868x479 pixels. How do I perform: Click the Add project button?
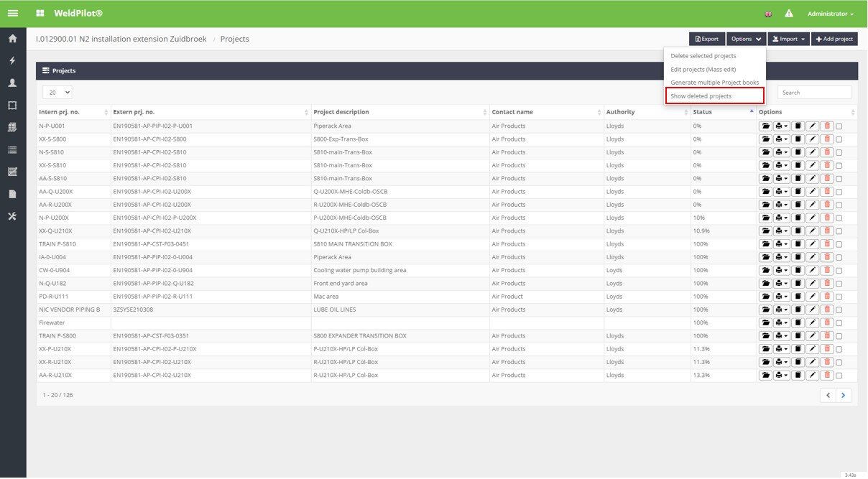point(834,39)
